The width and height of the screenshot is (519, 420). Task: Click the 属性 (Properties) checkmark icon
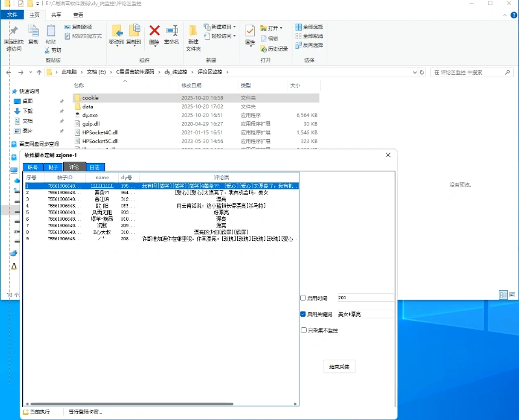click(x=250, y=32)
